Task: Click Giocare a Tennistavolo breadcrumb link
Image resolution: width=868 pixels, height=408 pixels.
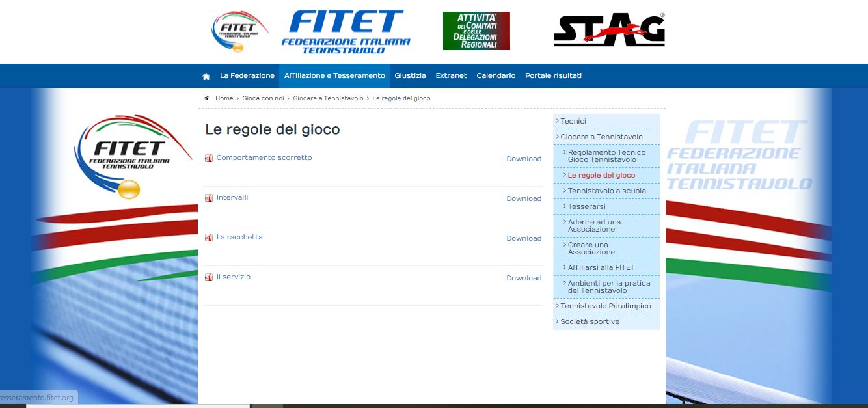Action: click(x=328, y=98)
